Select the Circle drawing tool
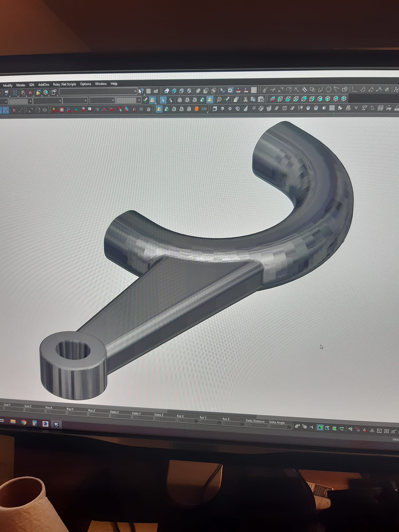 [328, 90]
